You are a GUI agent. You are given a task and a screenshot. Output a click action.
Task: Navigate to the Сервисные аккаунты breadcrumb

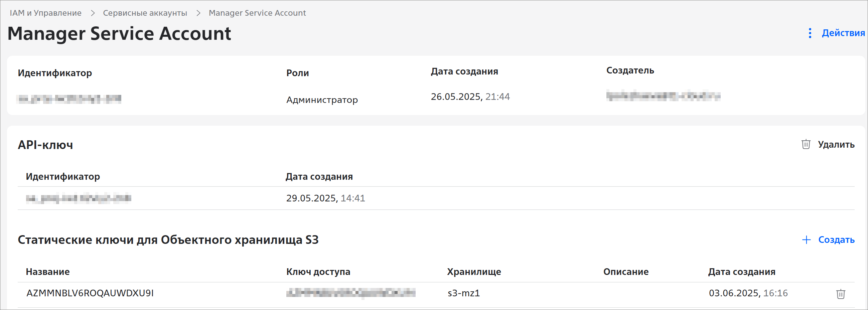point(145,13)
